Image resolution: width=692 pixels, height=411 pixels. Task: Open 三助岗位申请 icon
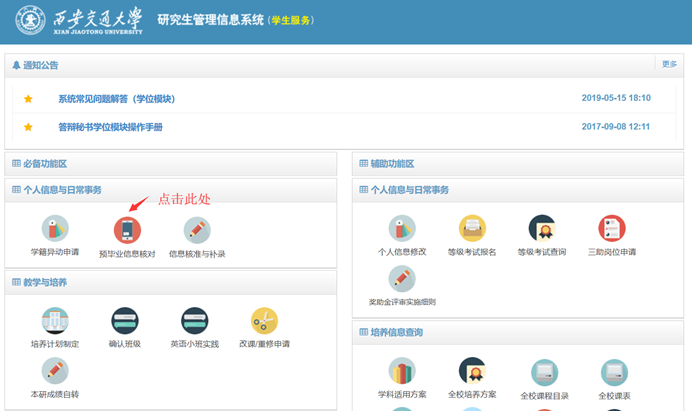coord(612,229)
